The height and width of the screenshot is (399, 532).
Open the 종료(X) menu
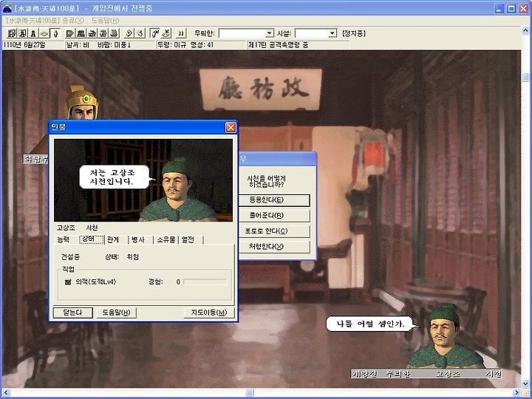click(73, 21)
